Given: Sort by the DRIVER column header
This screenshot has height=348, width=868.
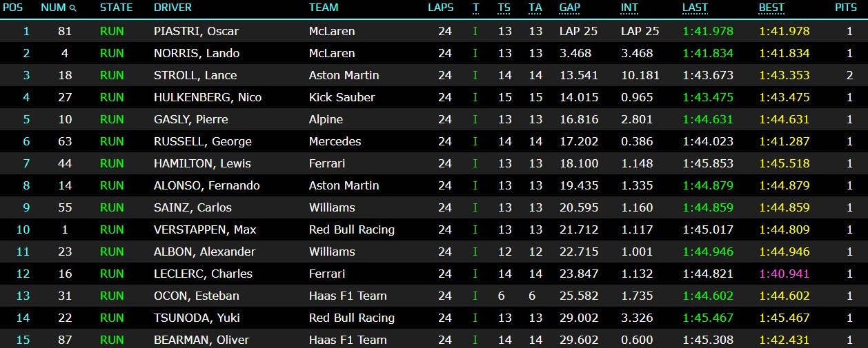Looking at the screenshot, I should tap(172, 8).
